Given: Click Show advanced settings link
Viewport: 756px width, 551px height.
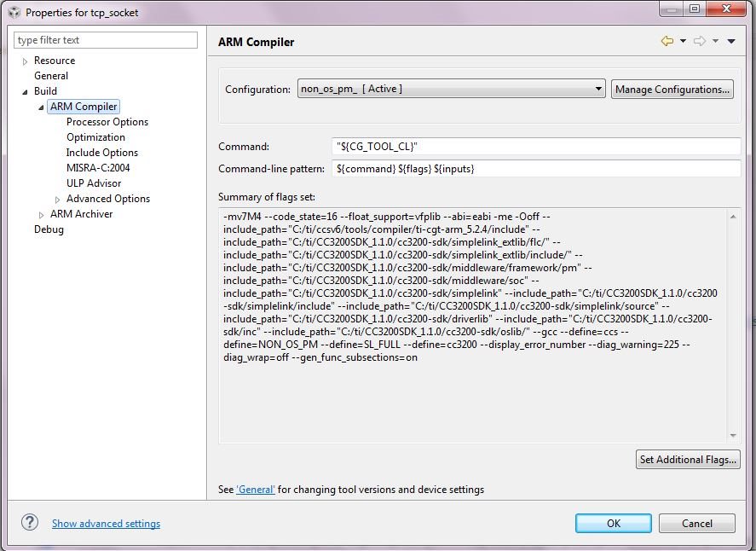Looking at the screenshot, I should 106,524.
